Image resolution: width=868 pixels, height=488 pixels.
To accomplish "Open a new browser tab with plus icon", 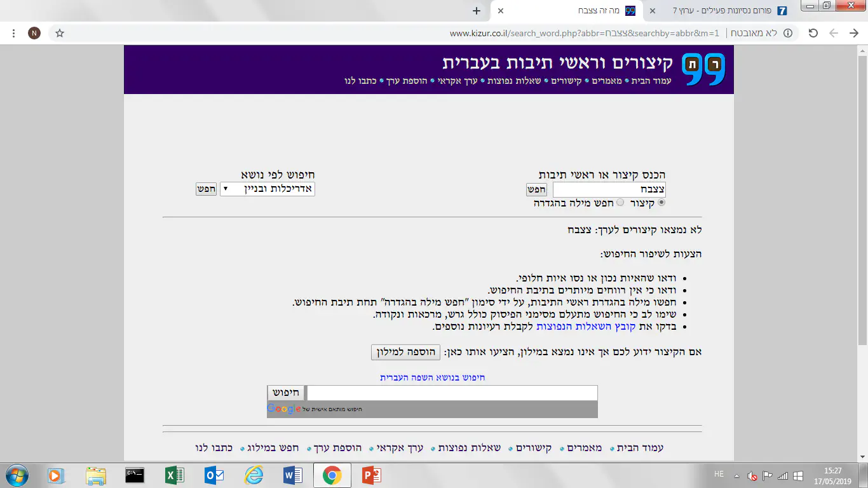I will click(x=477, y=11).
